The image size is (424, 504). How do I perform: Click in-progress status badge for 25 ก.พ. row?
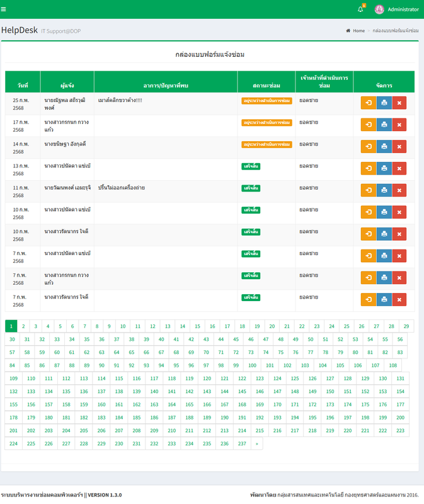[x=266, y=101]
